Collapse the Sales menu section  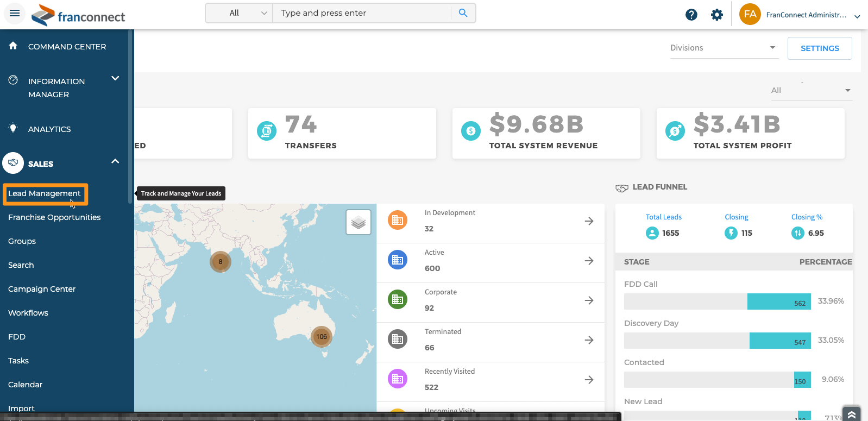[x=115, y=161]
